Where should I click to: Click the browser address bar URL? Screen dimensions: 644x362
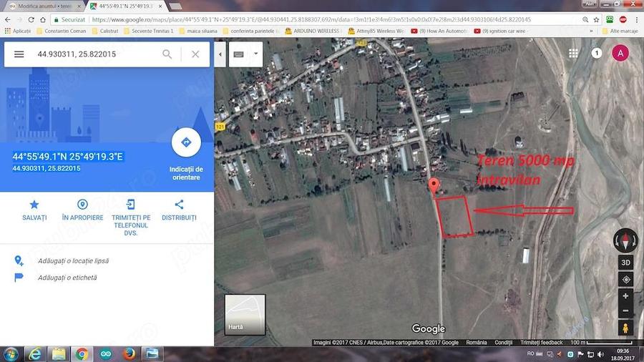point(311,20)
